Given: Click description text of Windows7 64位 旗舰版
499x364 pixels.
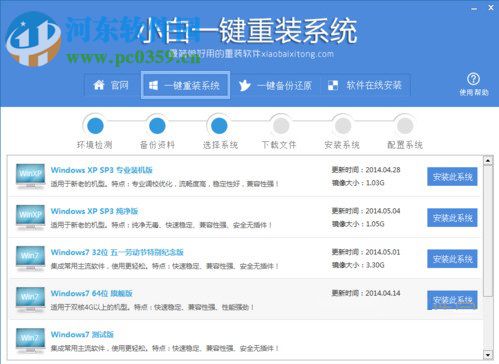Looking at the screenshot, I should pos(153,307).
